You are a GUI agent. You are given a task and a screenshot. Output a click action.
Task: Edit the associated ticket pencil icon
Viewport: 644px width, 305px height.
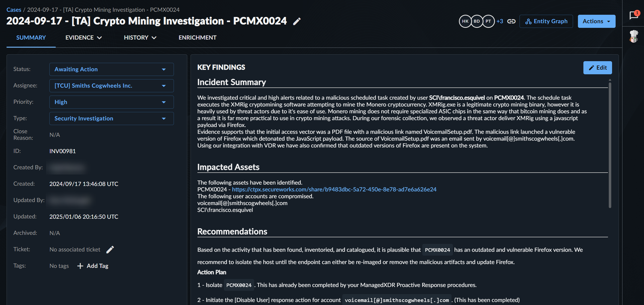point(110,249)
